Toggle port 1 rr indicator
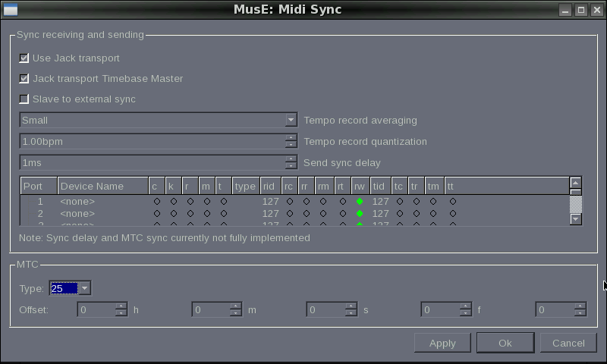607x364 pixels. coord(307,201)
